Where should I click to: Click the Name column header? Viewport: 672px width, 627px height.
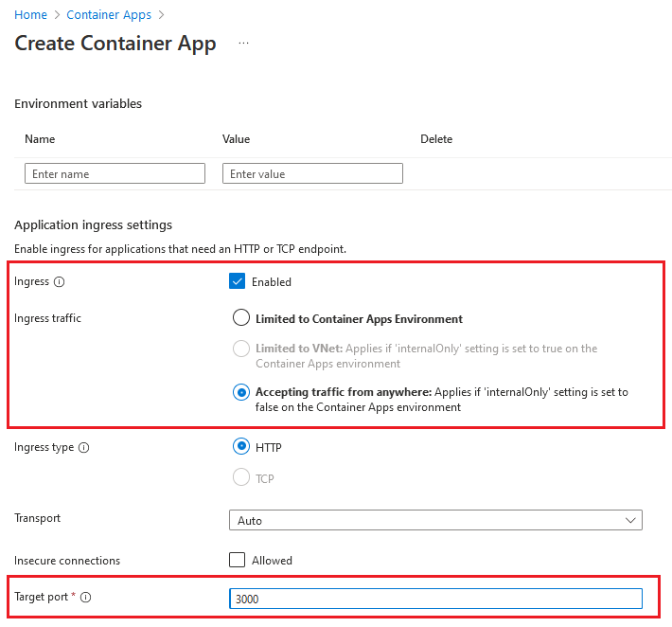(x=40, y=139)
